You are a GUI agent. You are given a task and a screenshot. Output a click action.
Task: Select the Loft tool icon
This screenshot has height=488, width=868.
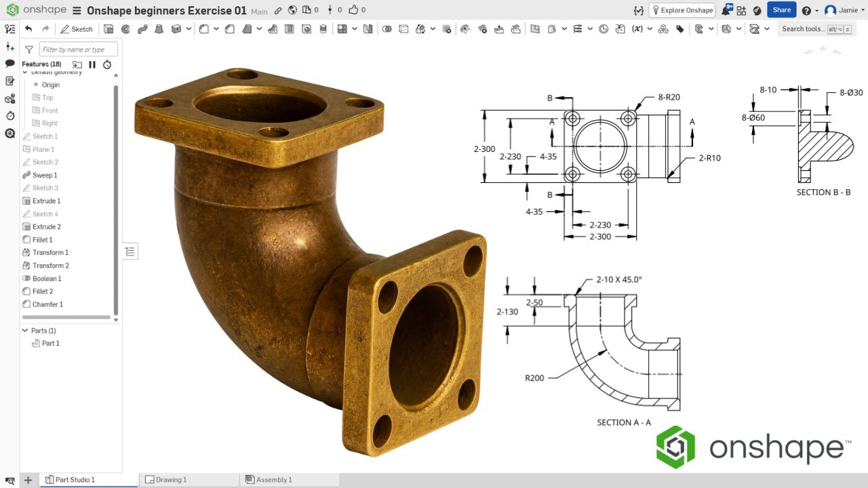[159, 29]
